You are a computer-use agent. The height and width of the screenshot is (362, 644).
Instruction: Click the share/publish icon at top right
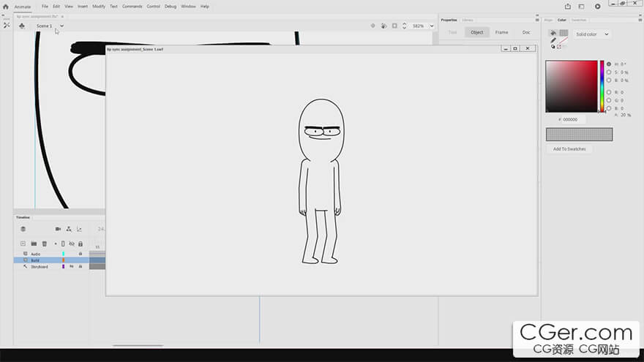click(x=568, y=6)
